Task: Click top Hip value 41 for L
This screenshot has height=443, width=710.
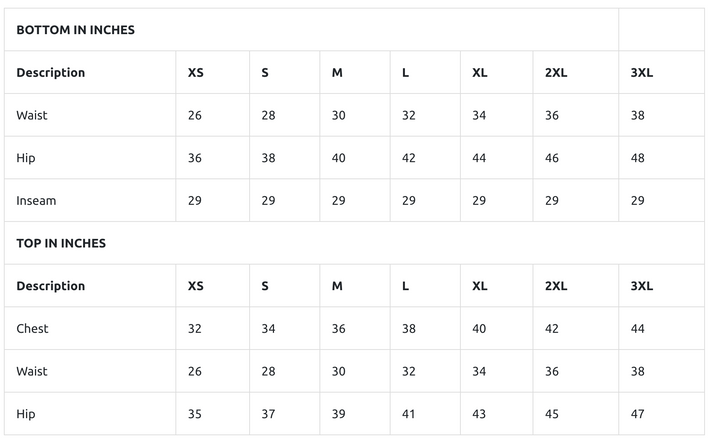Action: (x=409, y=414)
